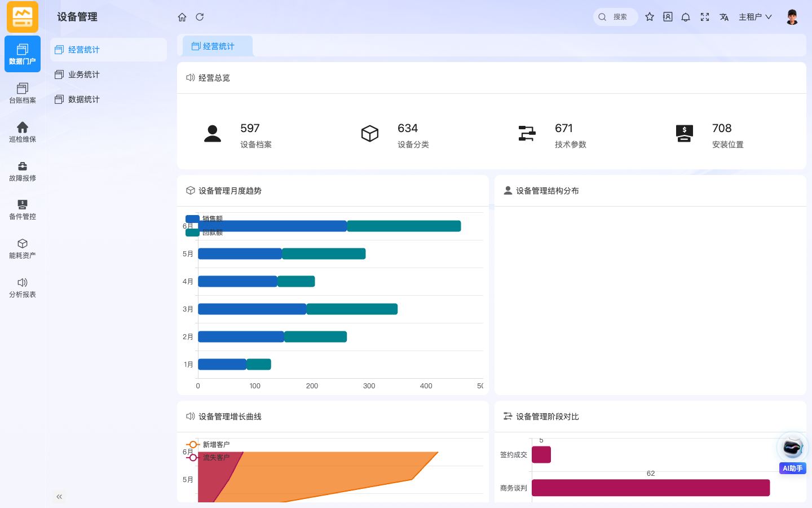Click the 6月 blue sales bar

[272, 226]
